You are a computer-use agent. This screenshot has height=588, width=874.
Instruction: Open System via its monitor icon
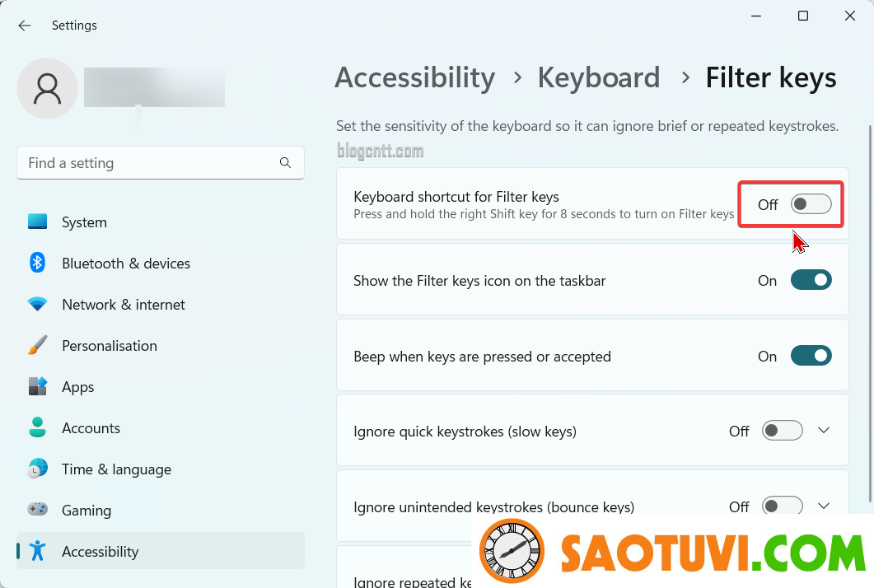click(37, 222)
